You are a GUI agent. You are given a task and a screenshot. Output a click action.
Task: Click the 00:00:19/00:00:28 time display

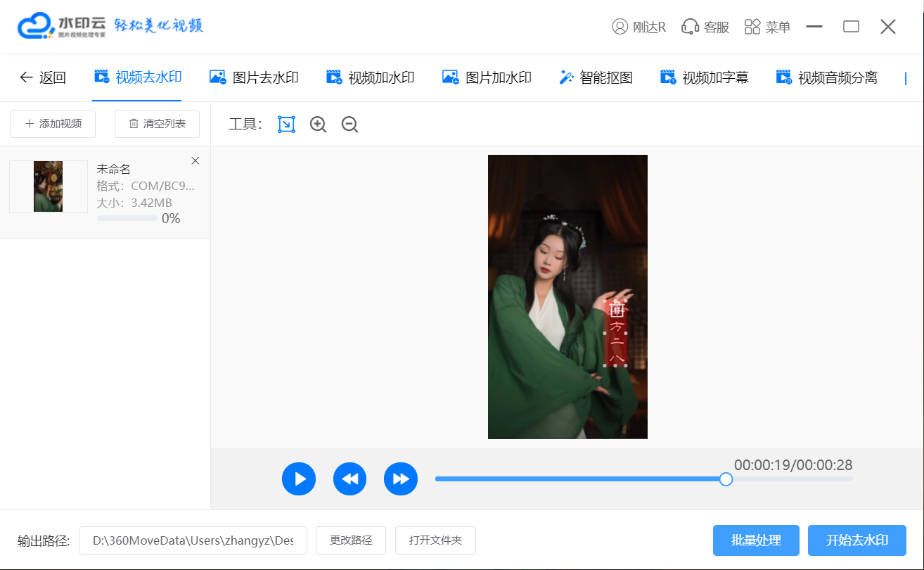coord(793,465)
